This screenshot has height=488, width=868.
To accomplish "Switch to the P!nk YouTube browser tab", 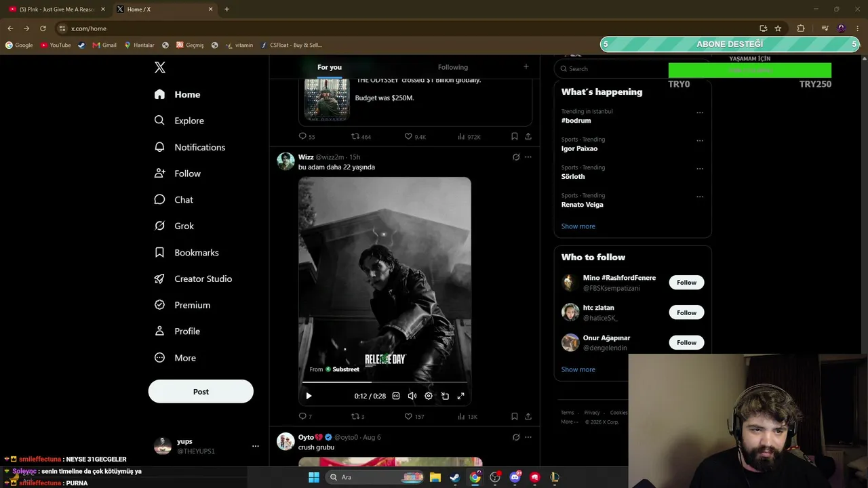I will coord(57,9).
